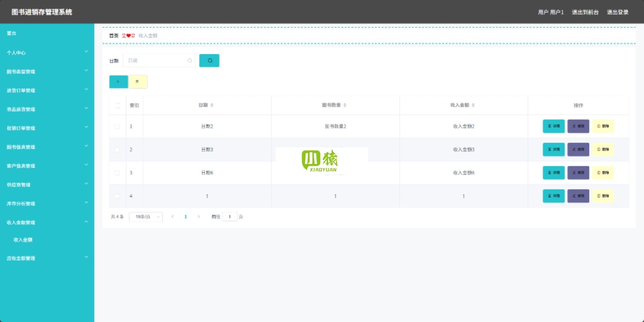Click the 日期 search input field
The image size is (644, 322).
pyautogui.click(x=159, y=61)
